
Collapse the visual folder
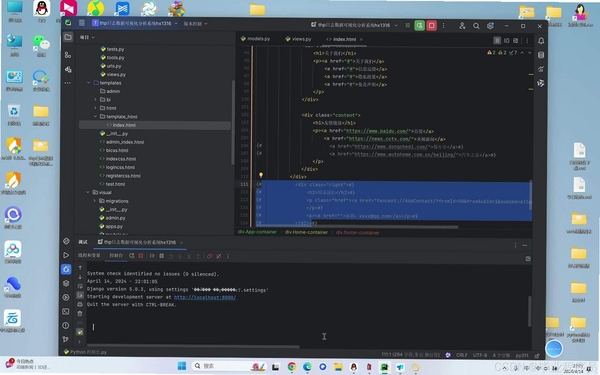point(88,192)
